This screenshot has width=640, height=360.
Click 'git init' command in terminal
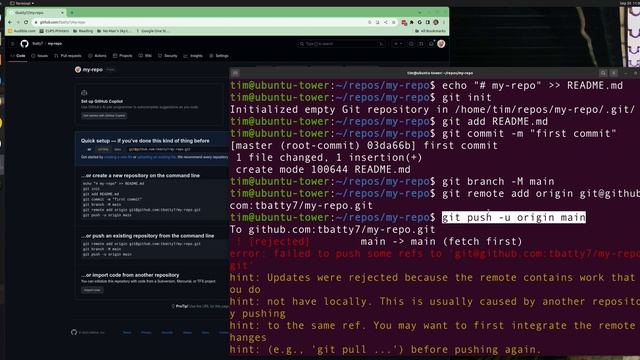(x=467, y=98)
